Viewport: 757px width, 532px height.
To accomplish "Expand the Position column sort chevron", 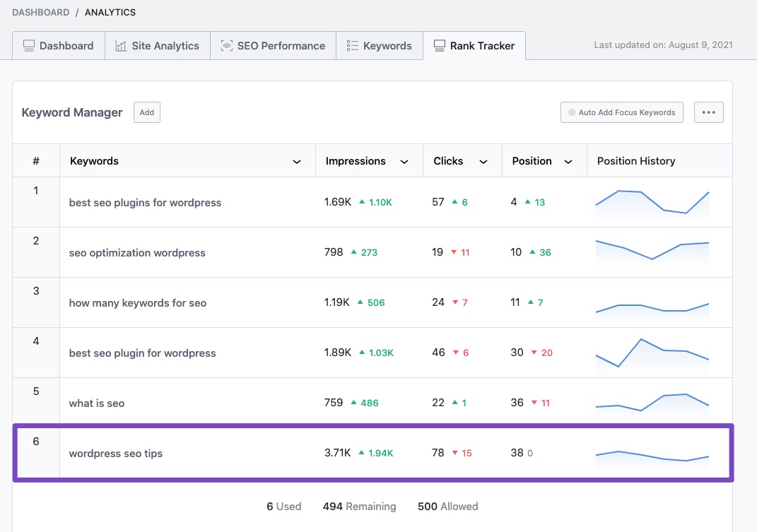I will coord(568,162).
